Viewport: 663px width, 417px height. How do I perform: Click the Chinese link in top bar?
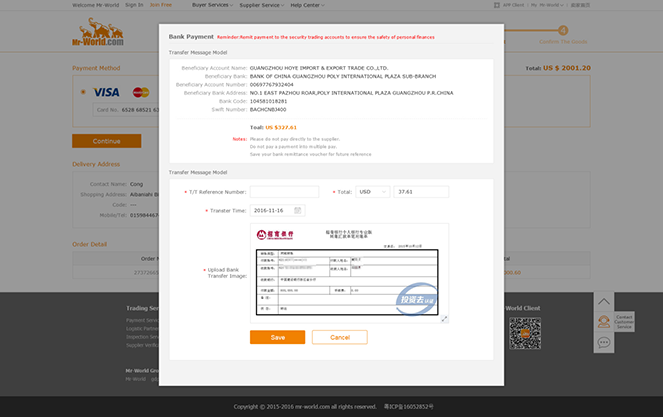(x=581, y=5)
